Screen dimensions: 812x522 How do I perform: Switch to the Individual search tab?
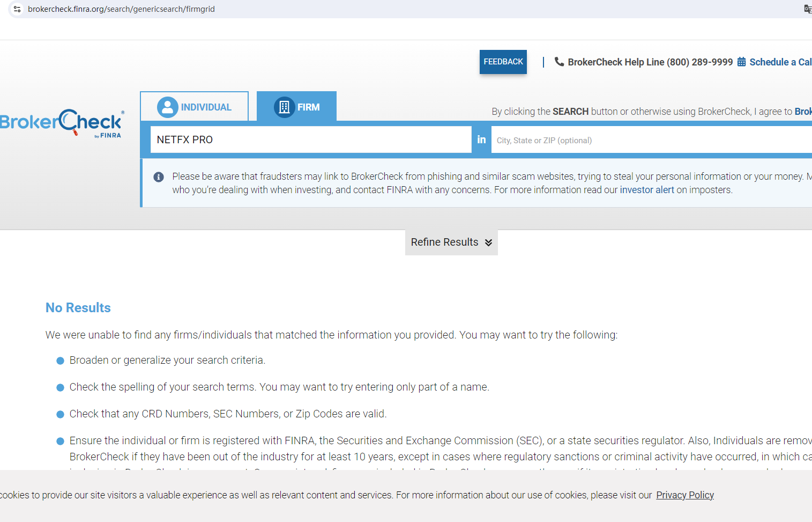pos(195,107)
